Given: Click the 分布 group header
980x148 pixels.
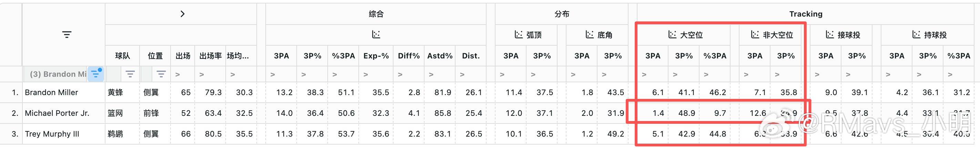Looking at the screenshot, I should 562,14.
